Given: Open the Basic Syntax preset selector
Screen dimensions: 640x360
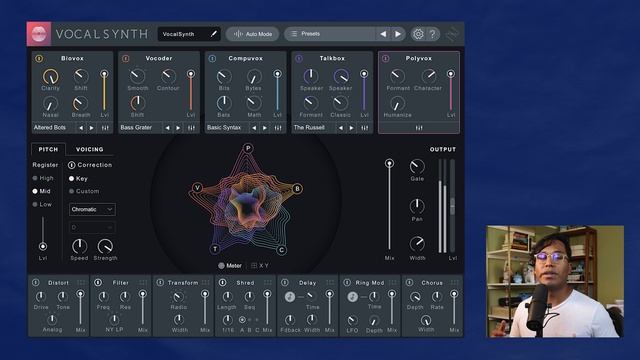Looking at the screenshot, I should pyautogui.click(x=227, y=128).
